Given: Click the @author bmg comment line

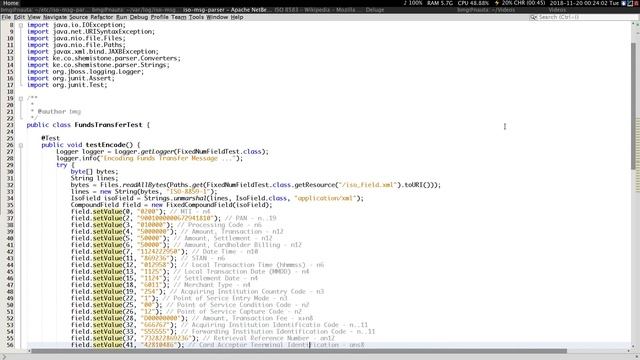Looking at the screenshot, I should [x=56, y=111].
